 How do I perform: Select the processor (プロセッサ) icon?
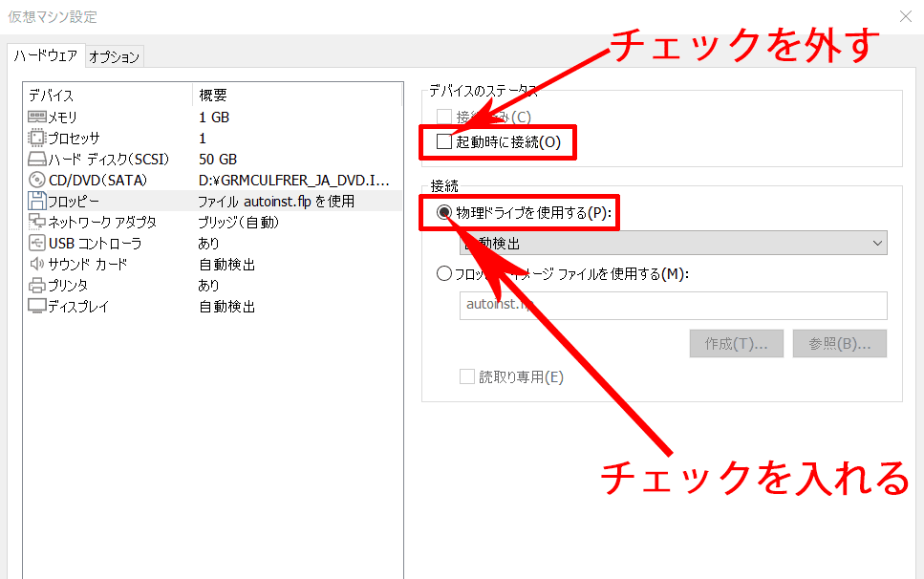tap(37, 138)
